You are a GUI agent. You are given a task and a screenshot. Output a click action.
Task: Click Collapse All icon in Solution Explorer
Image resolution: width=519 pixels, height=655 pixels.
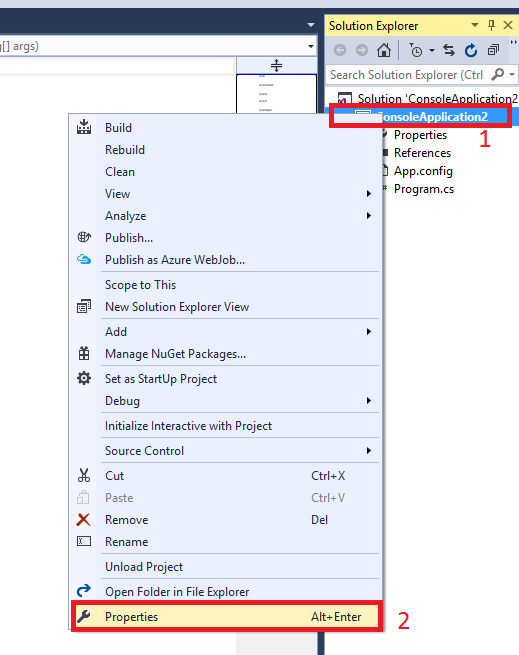point(493,50)
